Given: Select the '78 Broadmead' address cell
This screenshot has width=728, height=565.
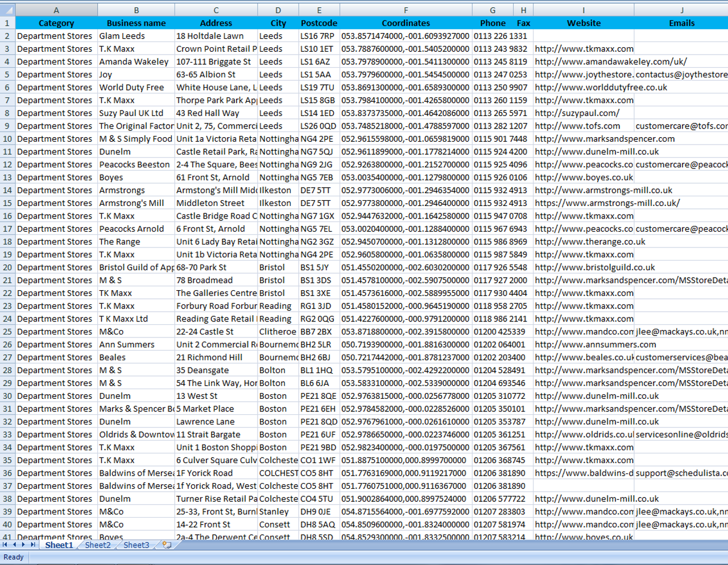Looking at the screenshot, I should [216, 281].
